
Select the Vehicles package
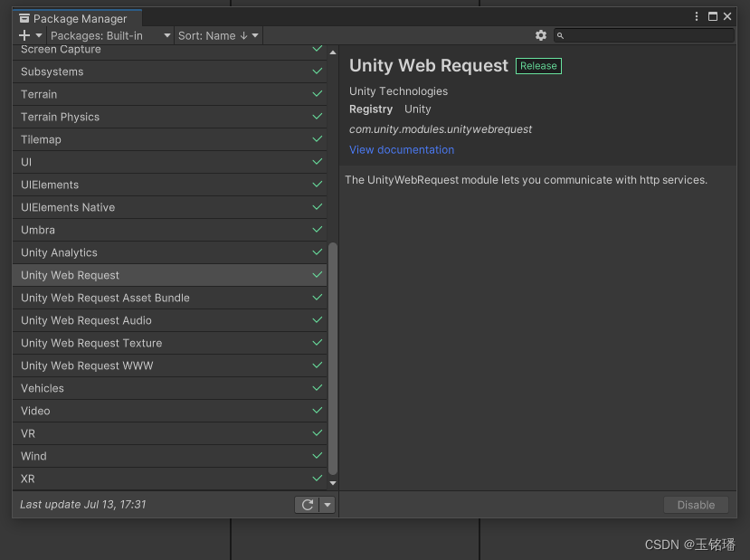tap(170, 388)
